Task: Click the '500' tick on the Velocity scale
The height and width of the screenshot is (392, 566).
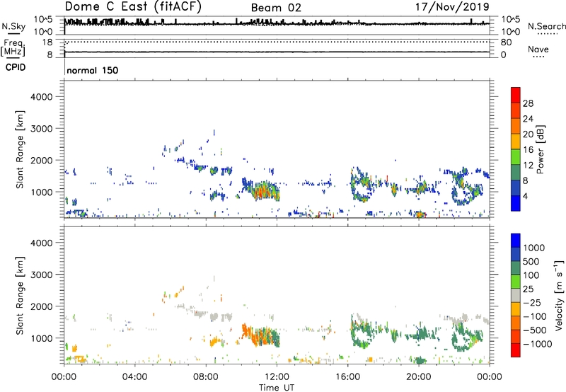Action: pyautogui.click(x=531, y=262)
